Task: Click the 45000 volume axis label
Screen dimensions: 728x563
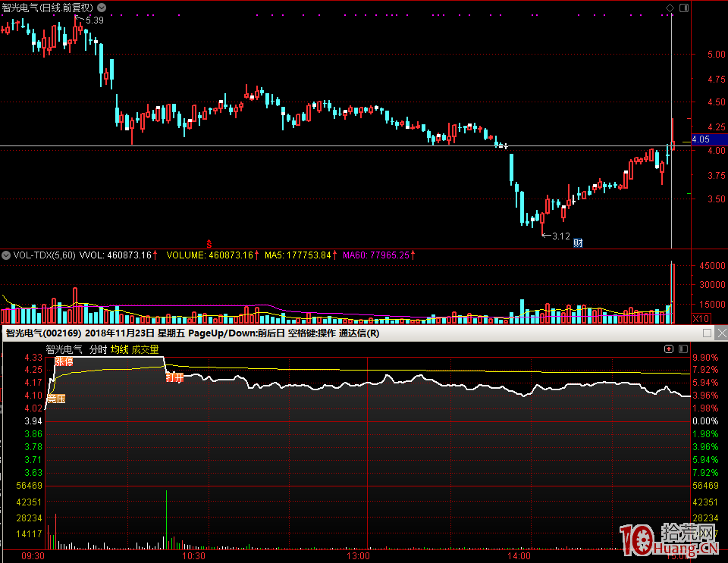Action: [x=712, y=266]
